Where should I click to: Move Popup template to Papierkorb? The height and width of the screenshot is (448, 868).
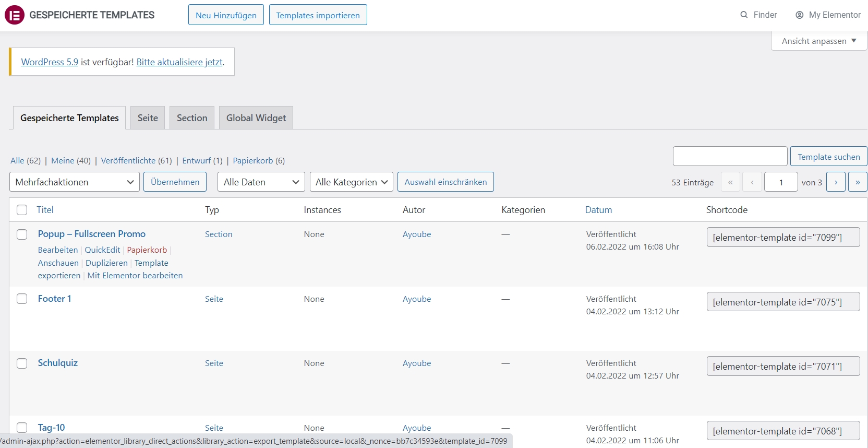(x=147, y=250)
